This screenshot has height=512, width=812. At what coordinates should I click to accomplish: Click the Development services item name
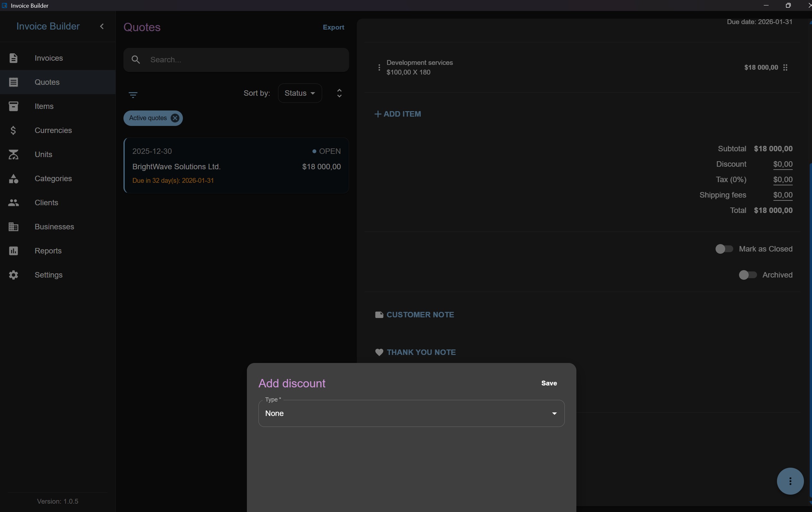pos(419,63)
